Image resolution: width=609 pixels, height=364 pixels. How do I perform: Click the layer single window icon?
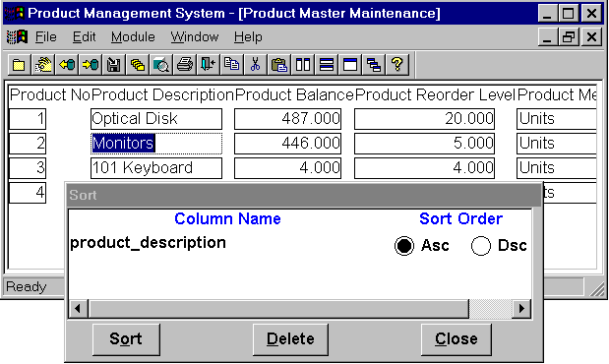tap(350, 65)
